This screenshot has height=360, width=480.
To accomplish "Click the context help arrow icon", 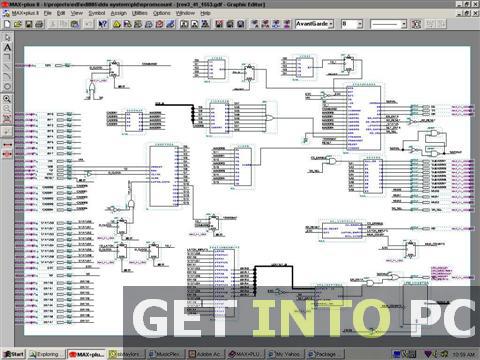I will pos(103,24).
